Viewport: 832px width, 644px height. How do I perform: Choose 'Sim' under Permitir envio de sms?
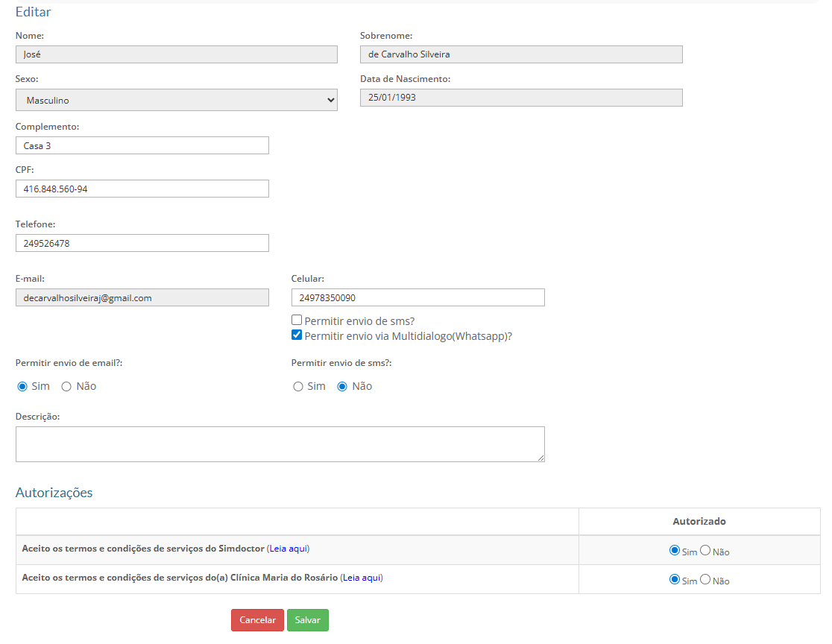(x=298, y=386)
